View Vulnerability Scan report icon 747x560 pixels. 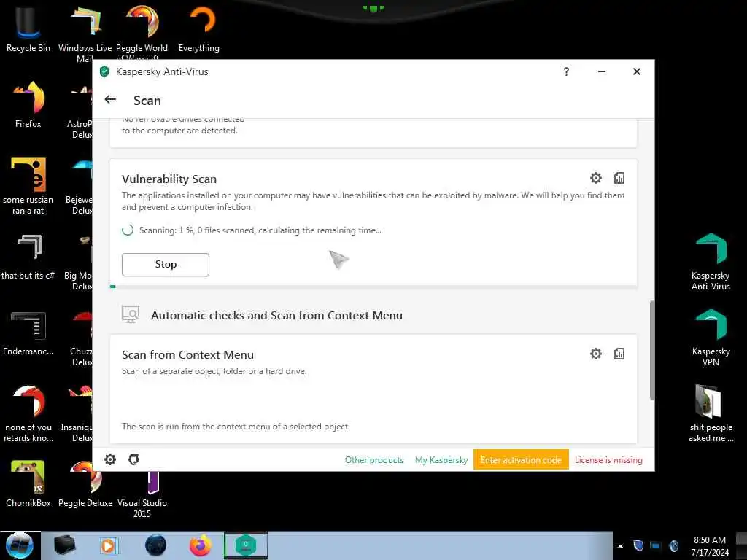click(619, 178)
